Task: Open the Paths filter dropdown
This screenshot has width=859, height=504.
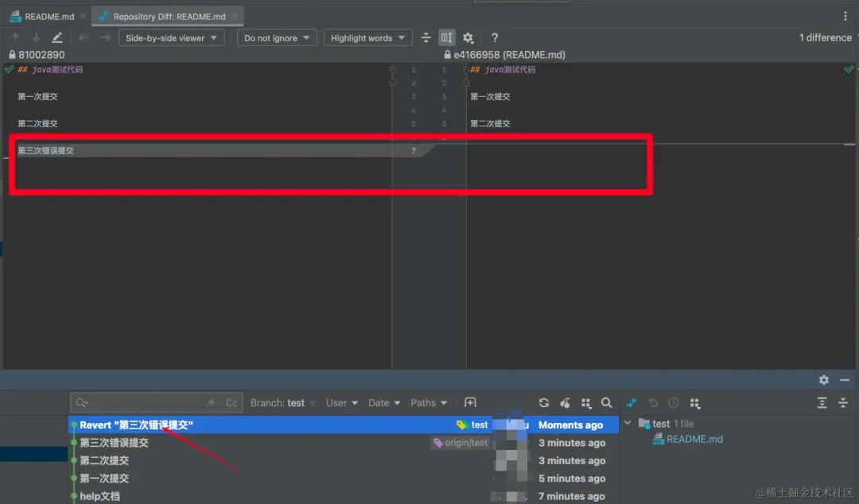Action: 429,403
